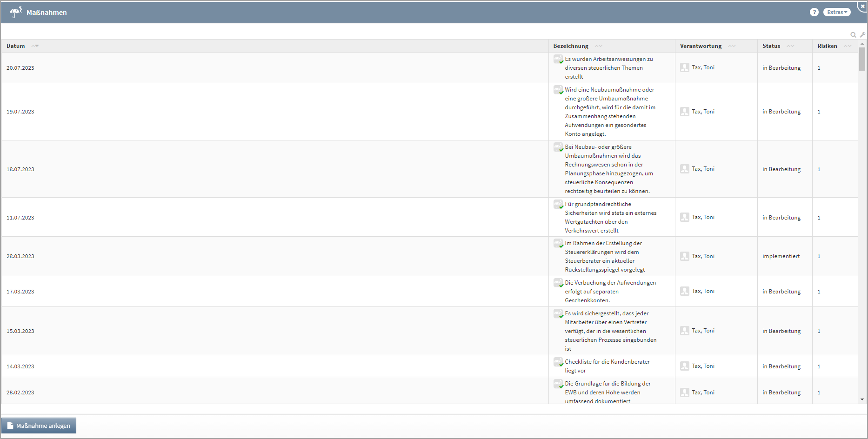Select the date 17.03.2023
Image resolution: width=868 pixels, height=439 pixels.
click(x=20, y=292)
